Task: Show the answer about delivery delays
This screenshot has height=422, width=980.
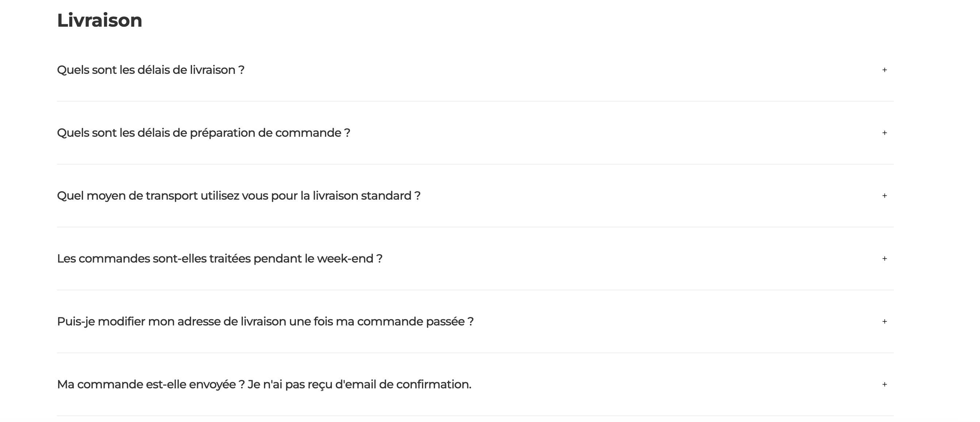Action: pos(151,70)
